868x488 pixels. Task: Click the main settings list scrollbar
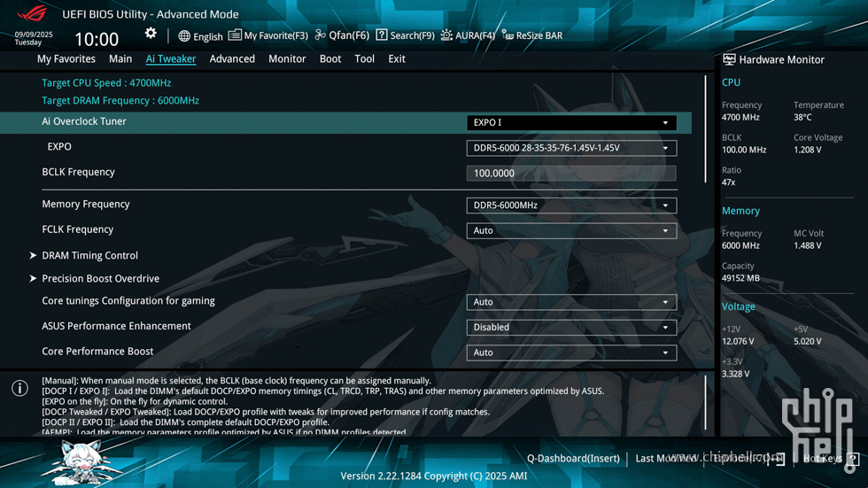705,129
